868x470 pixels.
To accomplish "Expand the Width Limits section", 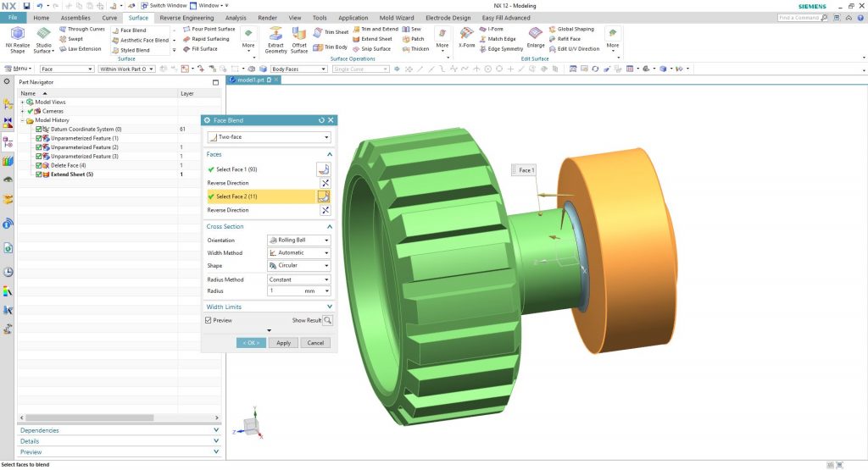I will coord(269,307).
